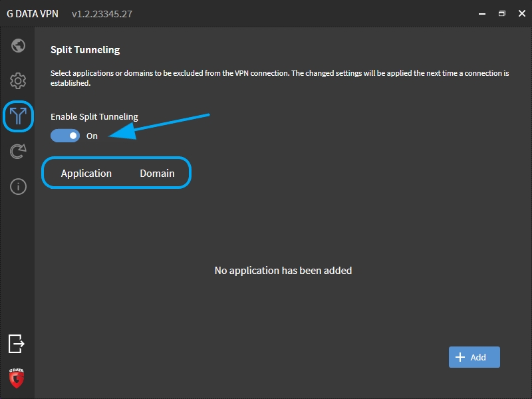Click the G DATA VPN title text
This screenshot has height=399, width=532.
tap(33, 14)
